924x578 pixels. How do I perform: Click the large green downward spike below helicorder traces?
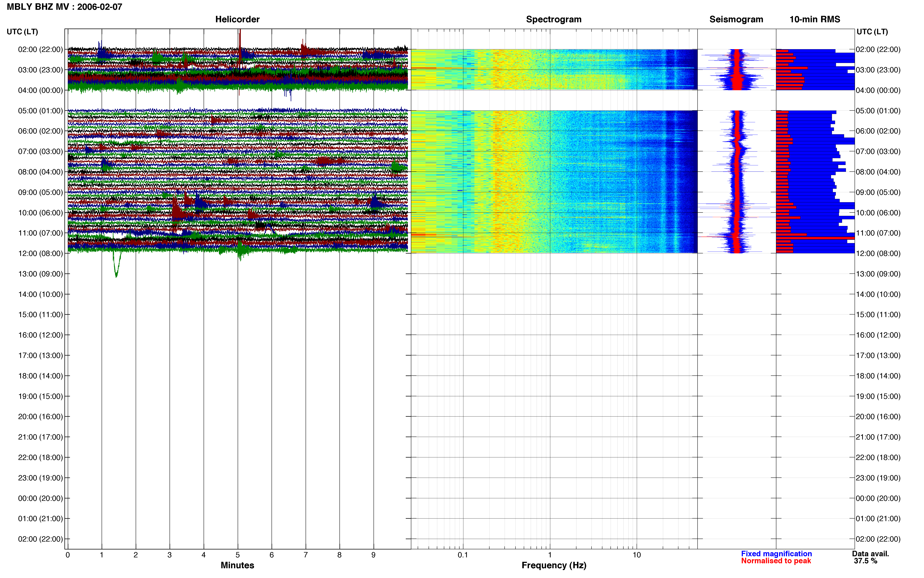pos(117,264)
